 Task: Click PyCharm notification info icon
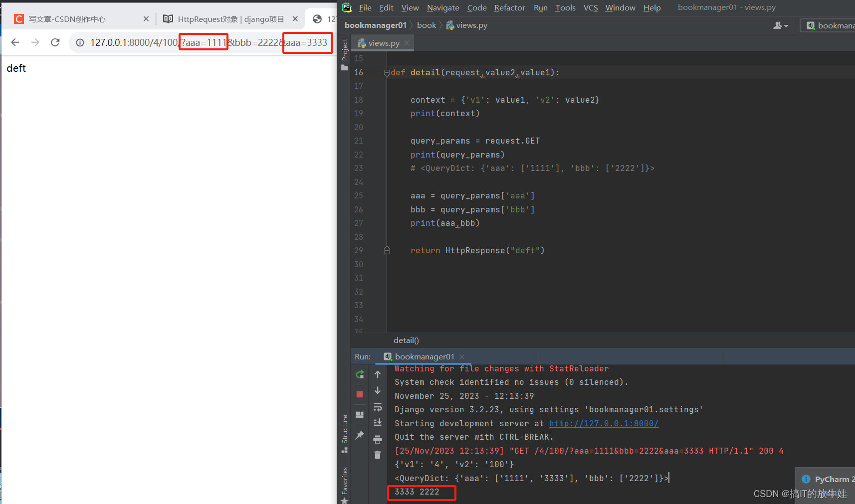click(806, 479)
